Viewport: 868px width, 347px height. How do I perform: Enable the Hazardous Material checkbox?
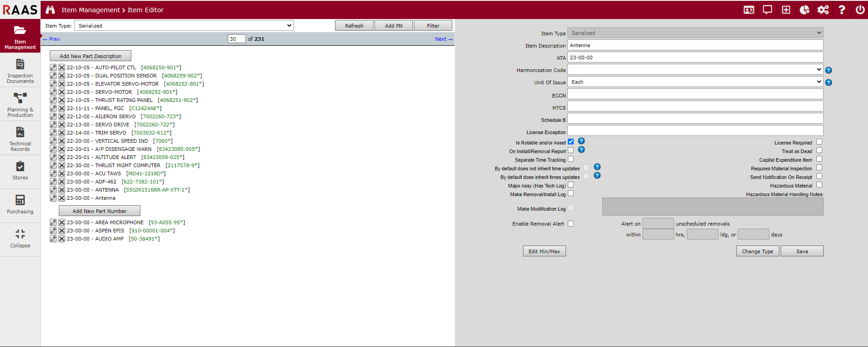pyautogui.click(x=819, y=185)
